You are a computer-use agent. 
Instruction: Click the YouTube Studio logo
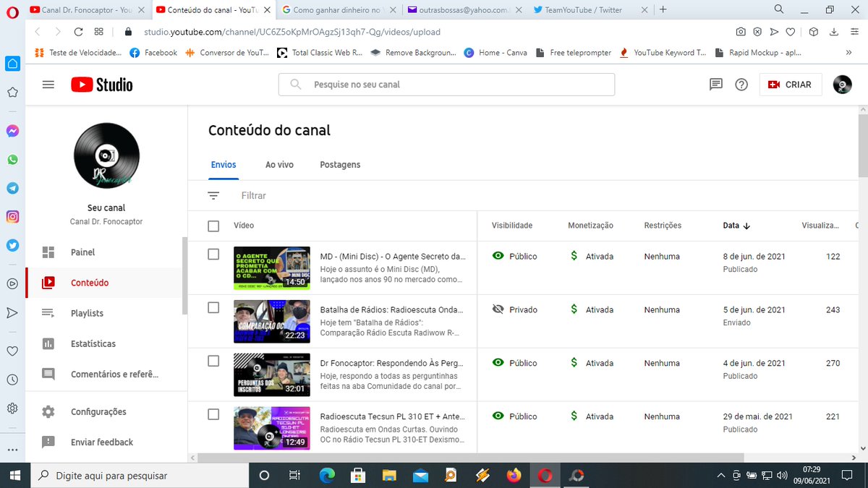pos(102,85)
